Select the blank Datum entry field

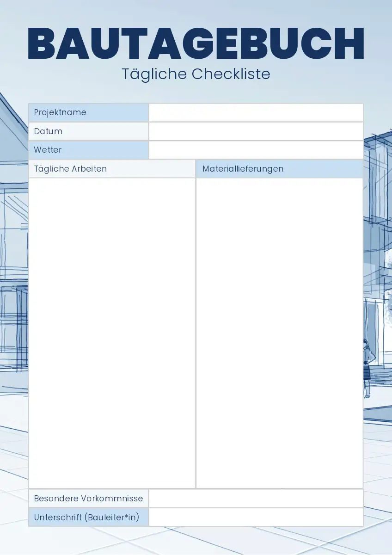click(x=256, y=131)
